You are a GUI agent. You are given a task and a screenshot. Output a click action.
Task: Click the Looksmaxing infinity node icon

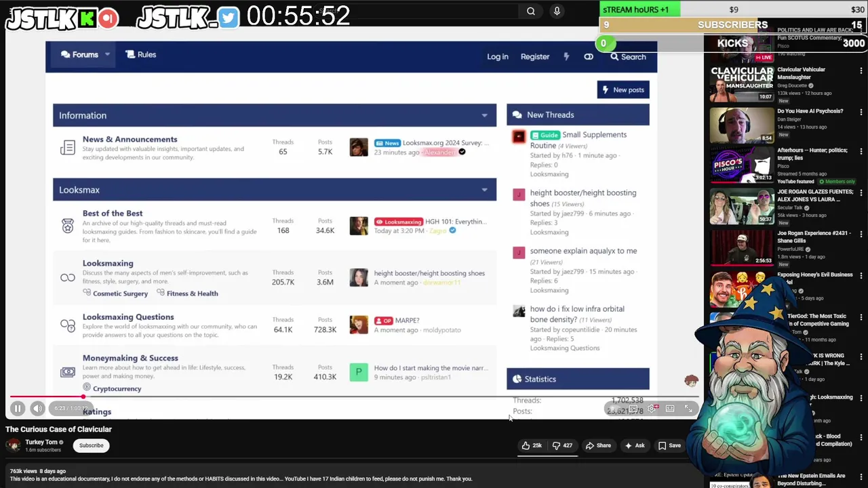tap(68, 278)
